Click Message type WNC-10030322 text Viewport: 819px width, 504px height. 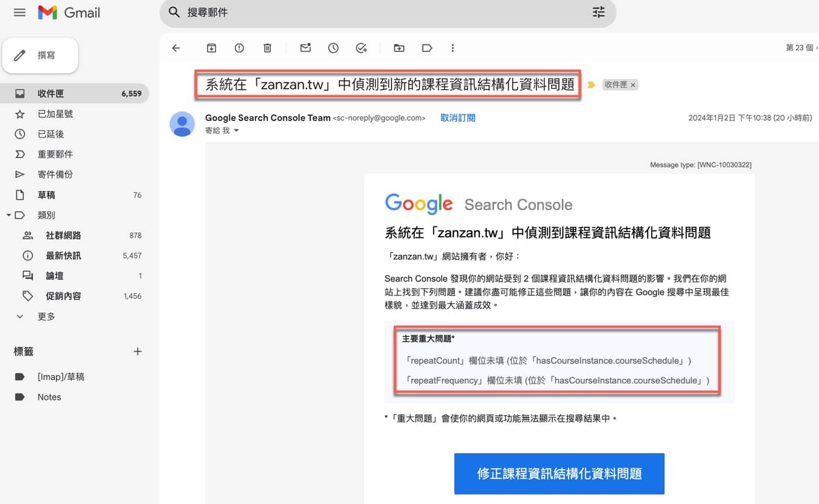701,165
